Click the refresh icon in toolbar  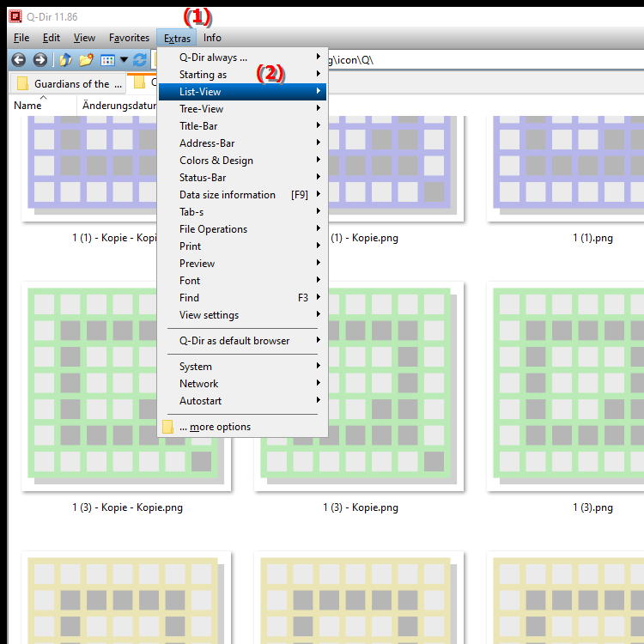coord(140,60)
